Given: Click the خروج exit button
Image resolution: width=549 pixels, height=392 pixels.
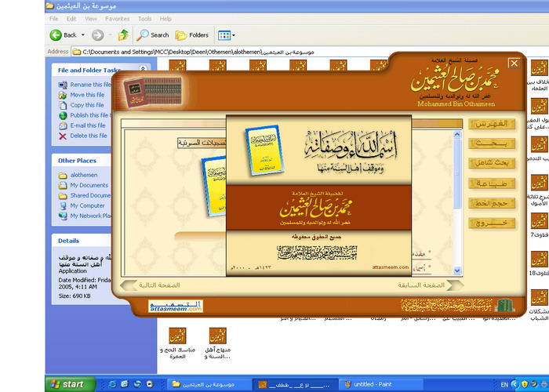Looking at the screenshot, I should (x=492, y=223).
